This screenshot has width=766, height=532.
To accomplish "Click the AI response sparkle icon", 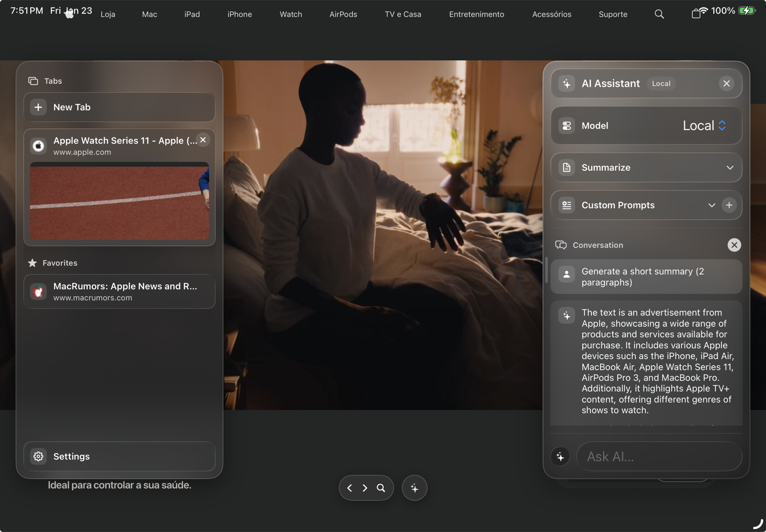I will click(x=567, y=316).
